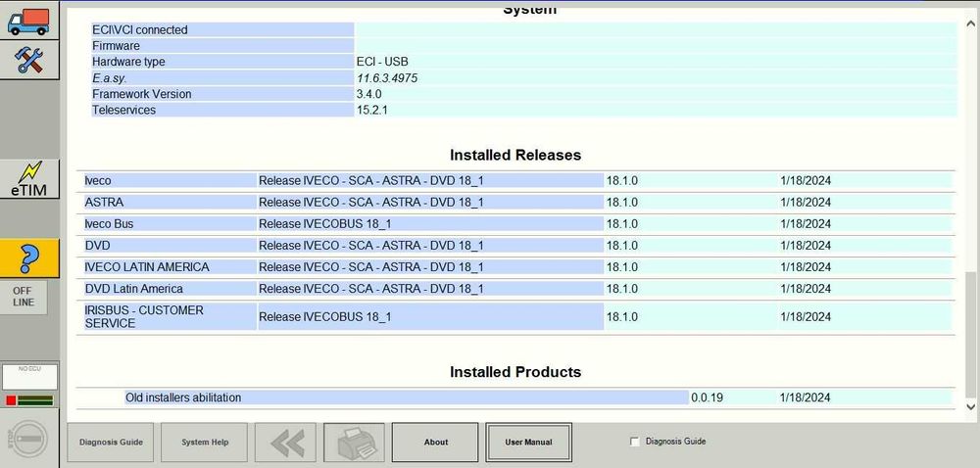
Task: Click the vertical scrollbar thumb
Action: coord(970,335)
